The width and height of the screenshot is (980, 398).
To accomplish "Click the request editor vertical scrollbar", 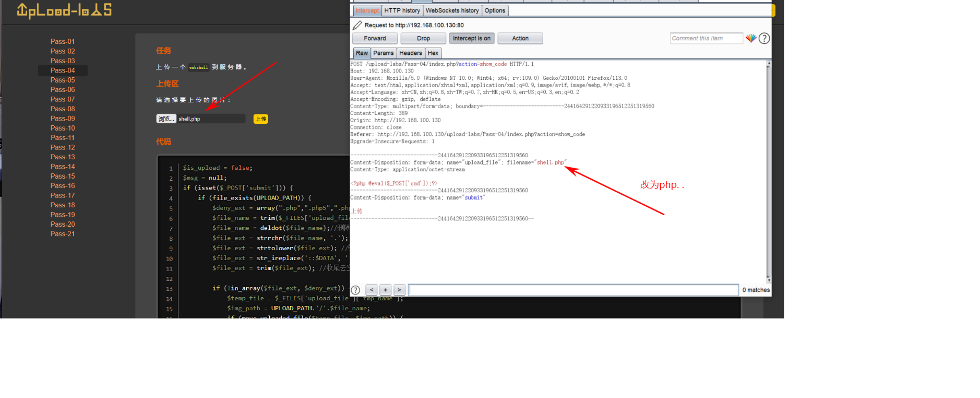I will point(769,172).
